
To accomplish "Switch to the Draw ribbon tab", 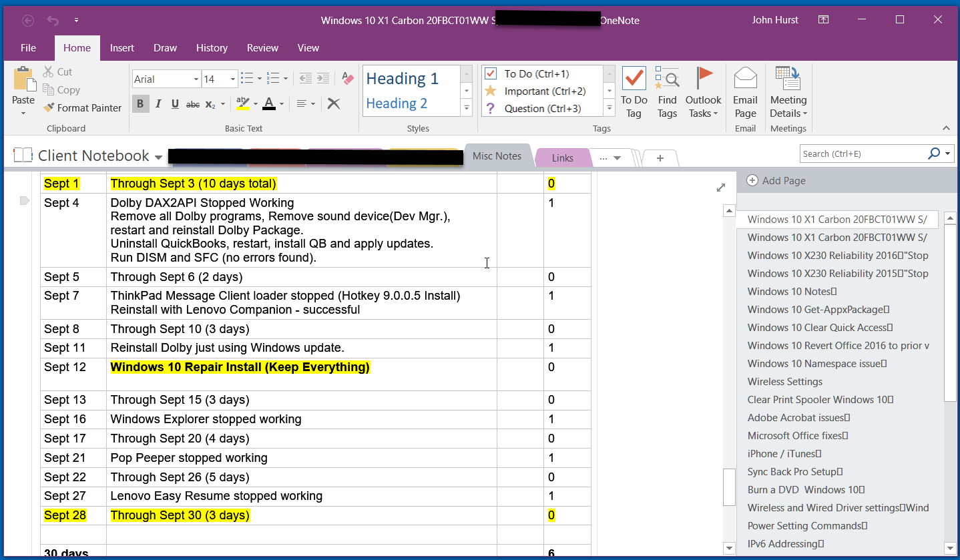I will 165,47.
